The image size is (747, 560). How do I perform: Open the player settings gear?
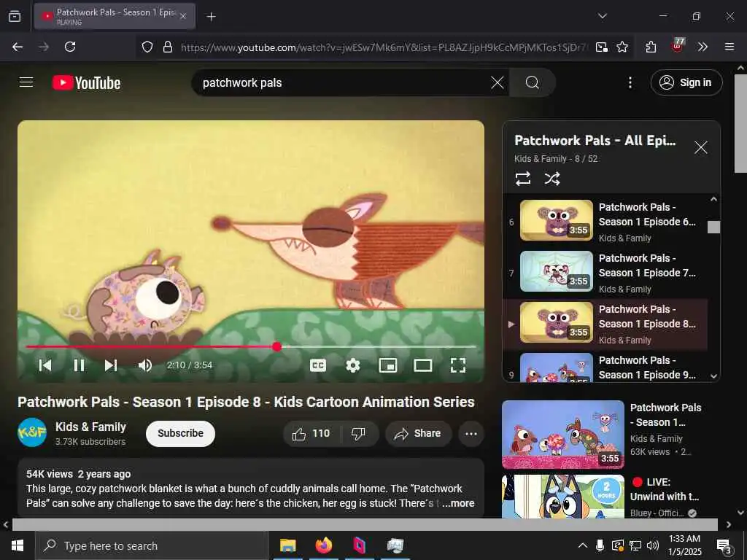coord(352,365)
